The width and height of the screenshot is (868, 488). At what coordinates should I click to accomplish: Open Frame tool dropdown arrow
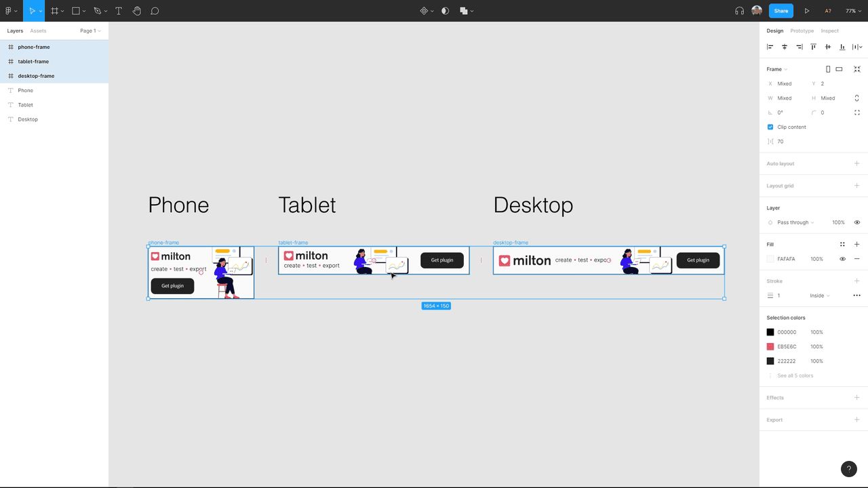point(62,11)
